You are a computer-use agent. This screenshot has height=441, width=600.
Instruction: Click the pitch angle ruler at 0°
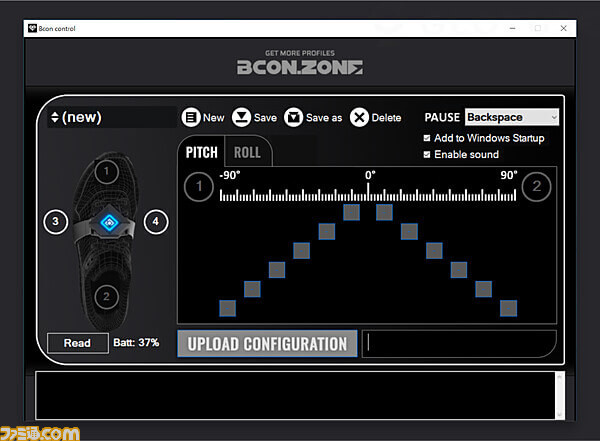368,192
